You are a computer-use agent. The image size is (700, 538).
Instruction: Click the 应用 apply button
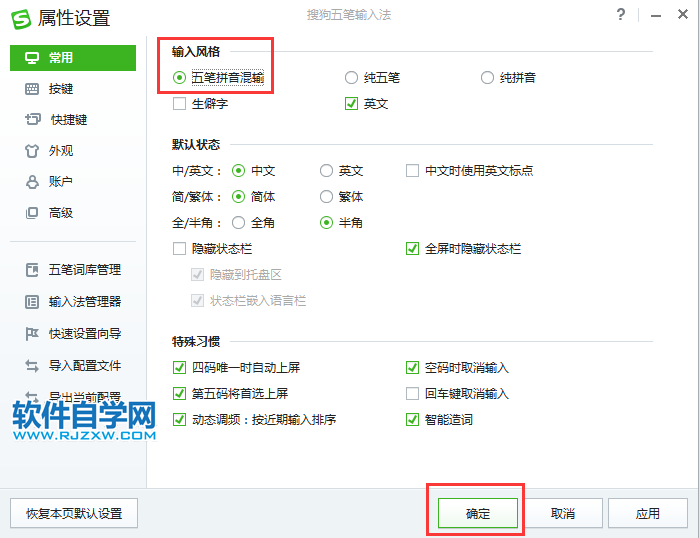[648, 513]
